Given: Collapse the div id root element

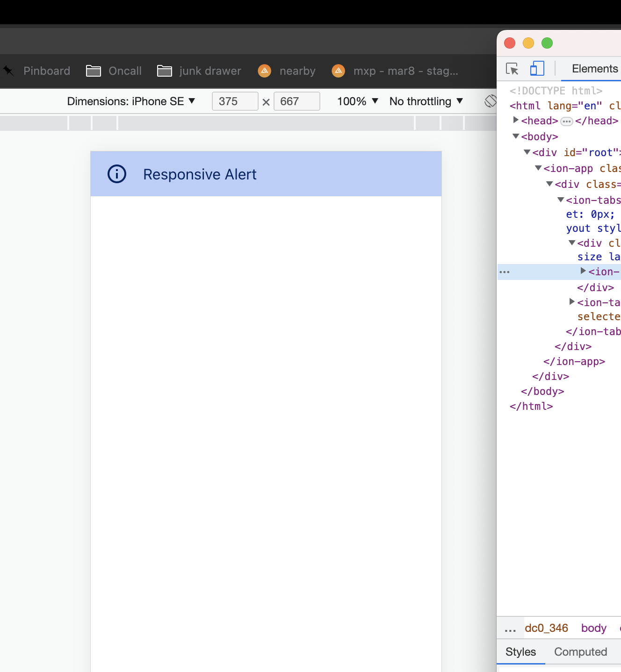Looking at the screenshot, I should click(x=527, y=152).
